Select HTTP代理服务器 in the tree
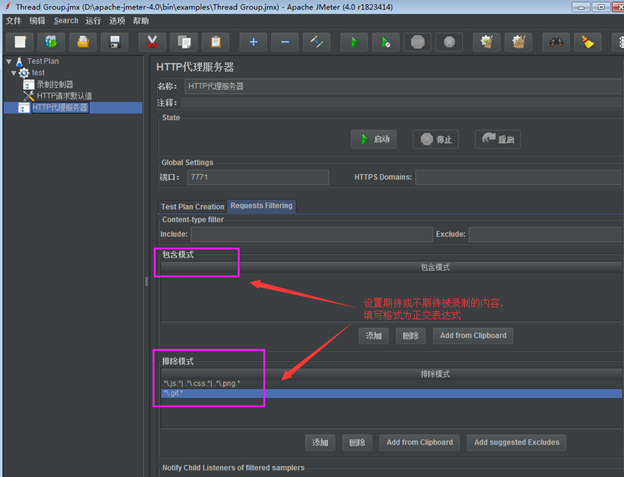Screen dimensions: 624x477 pyautogui.click(x=60, y=107)
